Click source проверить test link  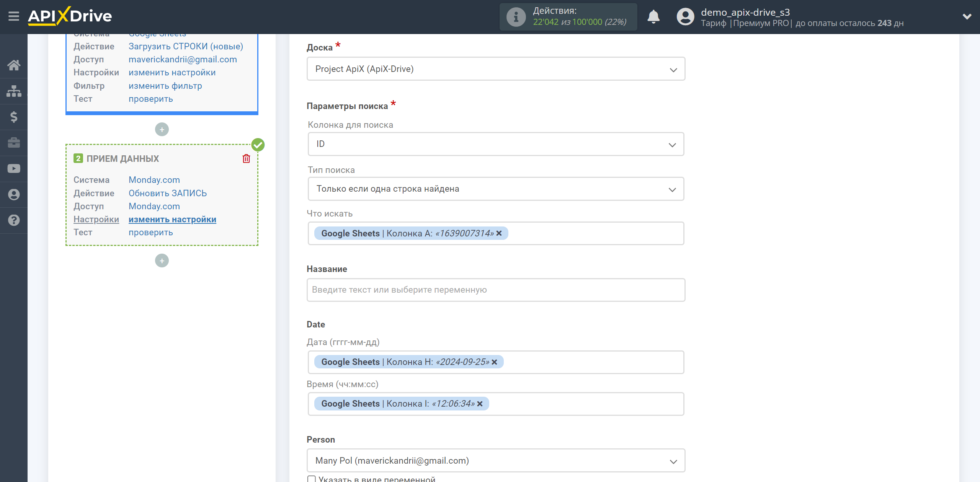tap(150, 99)
